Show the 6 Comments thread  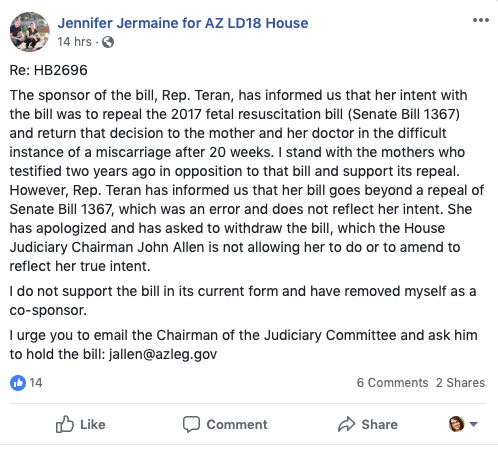click(x=392, y=383)
